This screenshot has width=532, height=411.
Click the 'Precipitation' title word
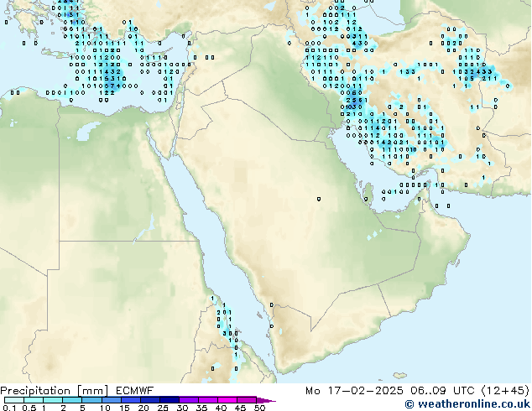[x=35, y=391]
